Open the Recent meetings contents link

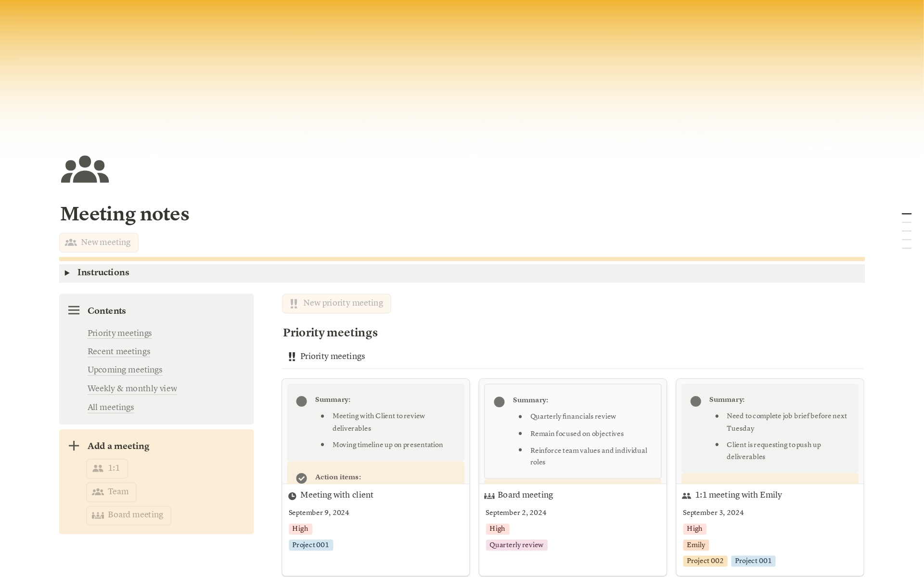click(119, 351)
